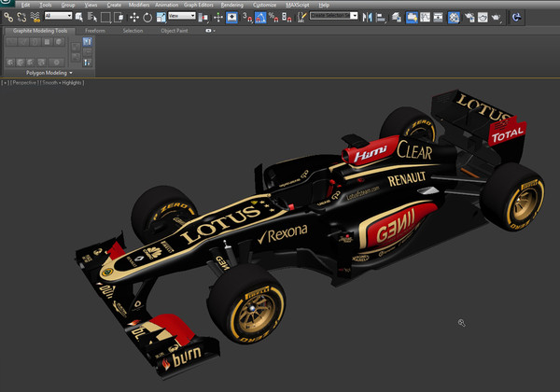Open the Modifiers menu

click(139, 5)
